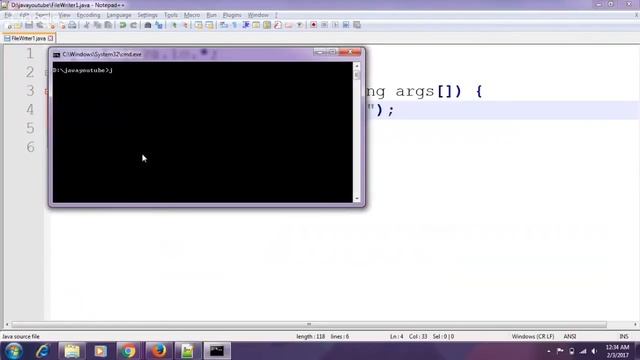Click the Save toolbar icon
Image resolution: width=640 pixels, height=360 pixels.
click(29, 25)
